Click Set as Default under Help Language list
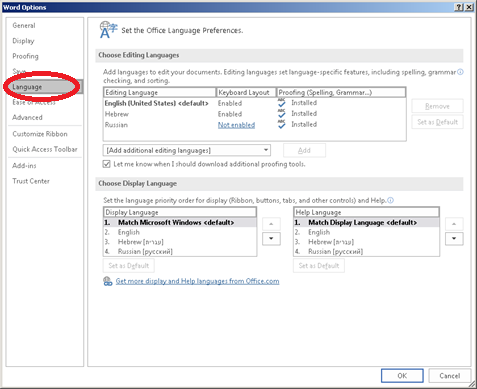 [x=319, y=266]
